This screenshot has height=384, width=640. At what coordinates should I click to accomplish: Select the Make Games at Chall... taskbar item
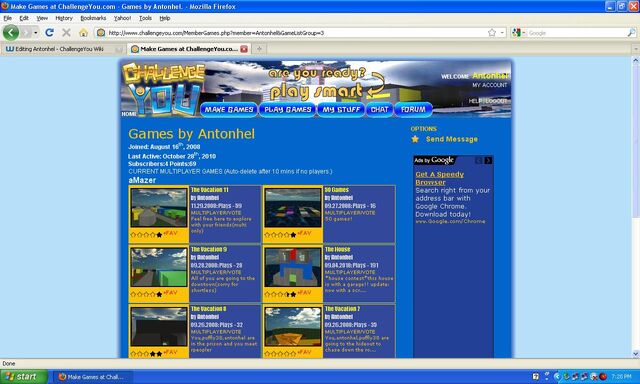[93, 377]
